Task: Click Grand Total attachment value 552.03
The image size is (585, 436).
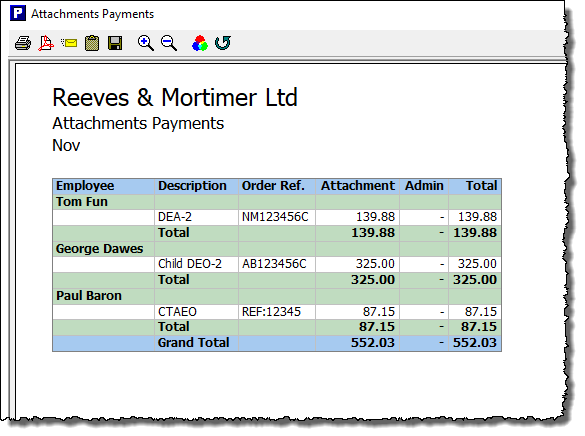Action: [x=372, y=343]
